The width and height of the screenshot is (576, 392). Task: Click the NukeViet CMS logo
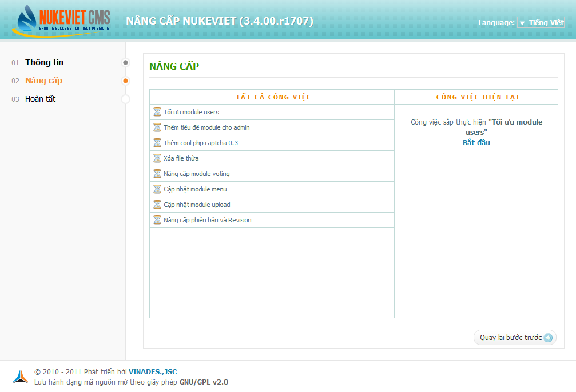pyautogui.click(x=61, y=21)
